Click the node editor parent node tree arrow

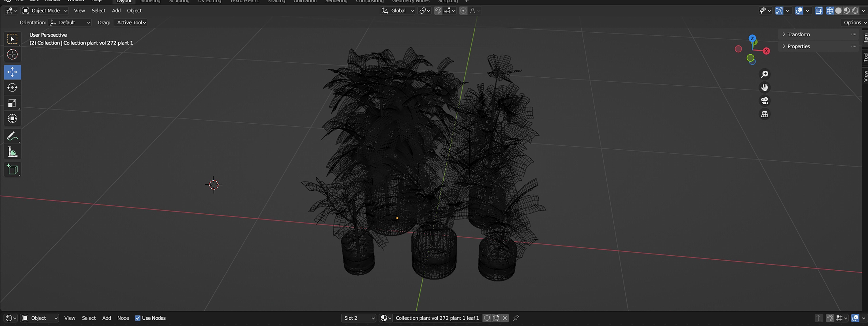819,318
